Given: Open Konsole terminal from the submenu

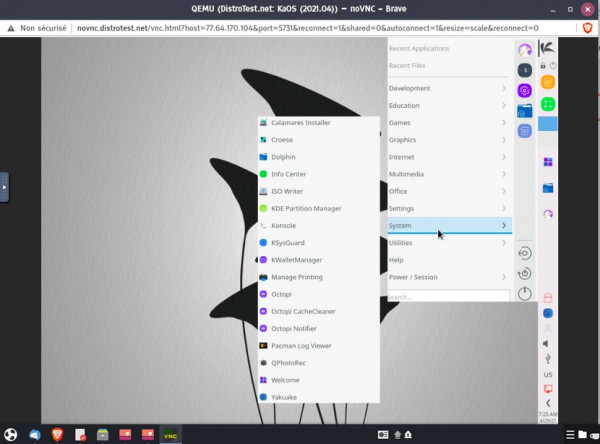Looking at the screenshot, I should coord(284,226).
